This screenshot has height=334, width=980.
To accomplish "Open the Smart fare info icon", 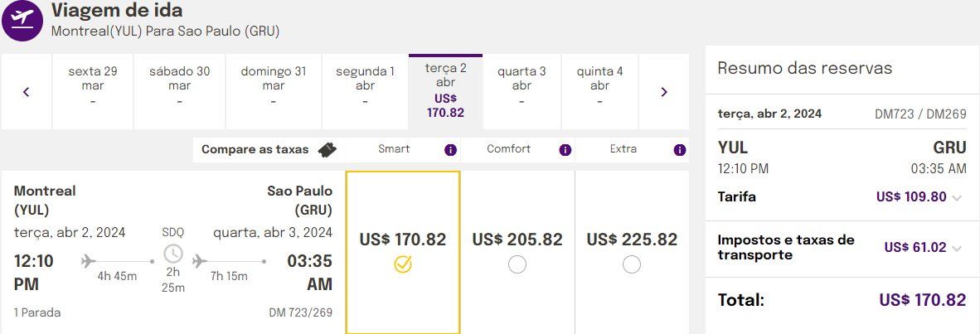I will click(x=451, y=150).
